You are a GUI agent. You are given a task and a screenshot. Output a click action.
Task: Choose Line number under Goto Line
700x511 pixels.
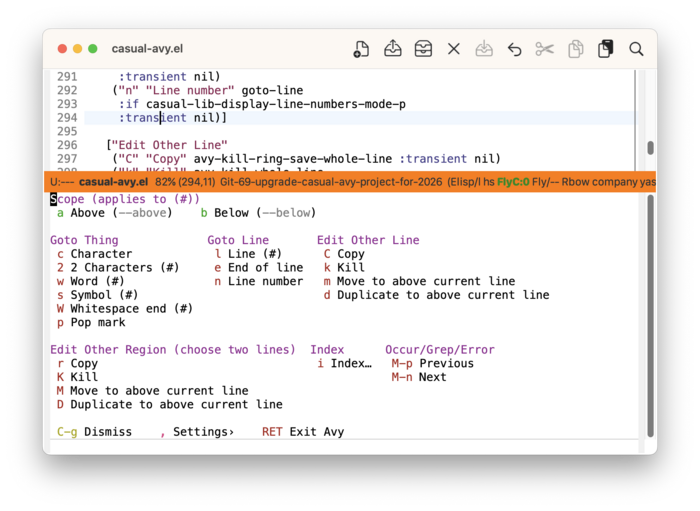[x=258, y=282]
